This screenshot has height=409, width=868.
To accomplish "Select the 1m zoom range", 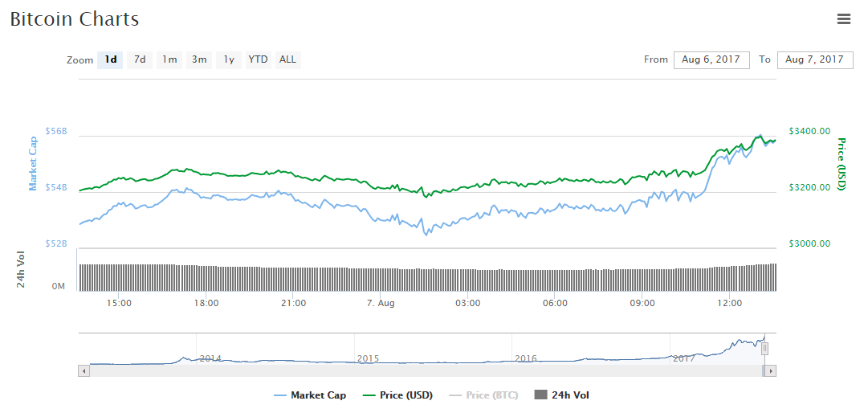I will [x=169, y=59].
